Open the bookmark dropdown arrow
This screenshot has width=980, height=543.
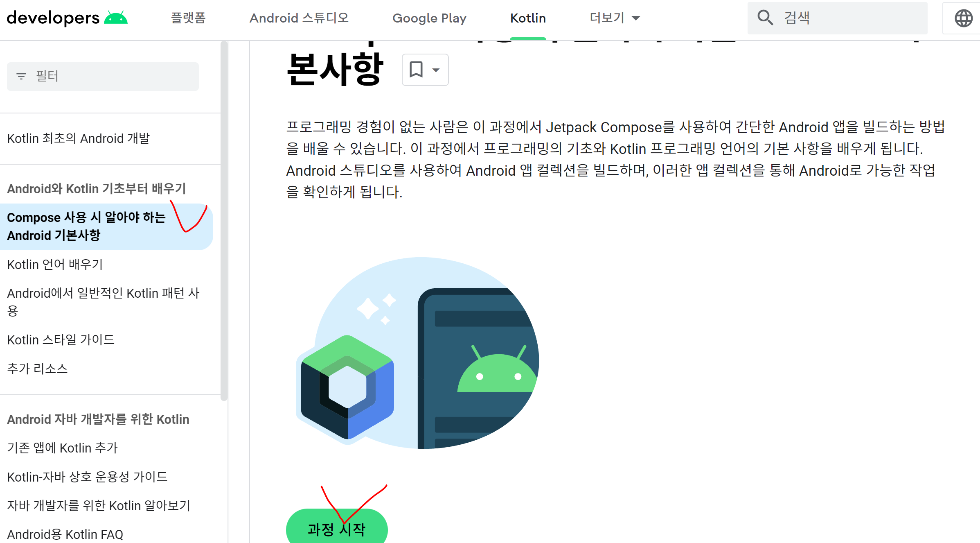pyautogui.click(x=436, y=70)
